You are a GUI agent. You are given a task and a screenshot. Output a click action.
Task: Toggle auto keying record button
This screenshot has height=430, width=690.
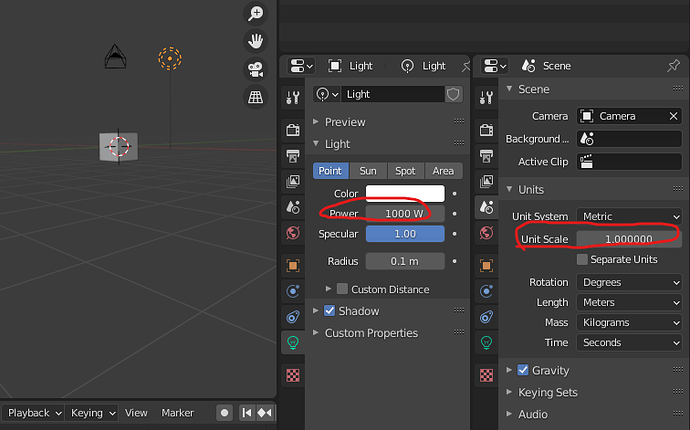click(224, 413)
